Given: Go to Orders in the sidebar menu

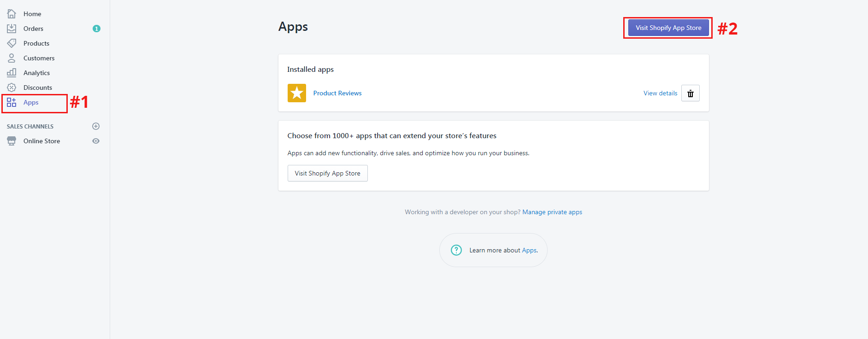Looking at the screenshot, I should pyautogui.click(x=33, y=29).
